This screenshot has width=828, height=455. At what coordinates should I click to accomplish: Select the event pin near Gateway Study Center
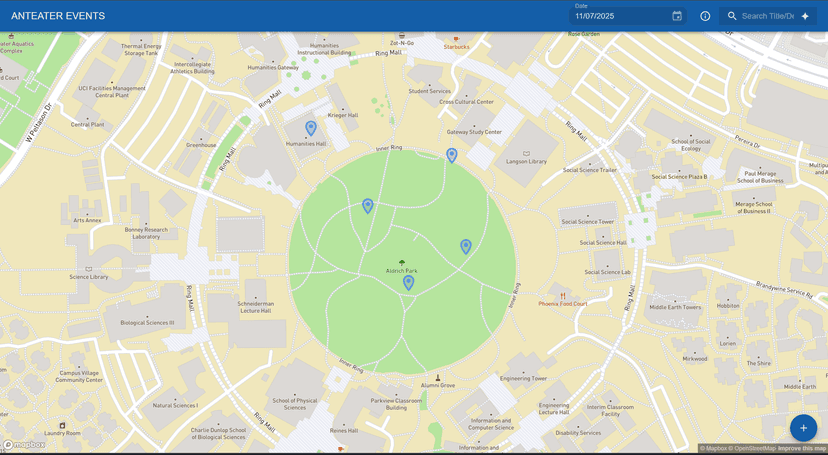pos(452,155)
